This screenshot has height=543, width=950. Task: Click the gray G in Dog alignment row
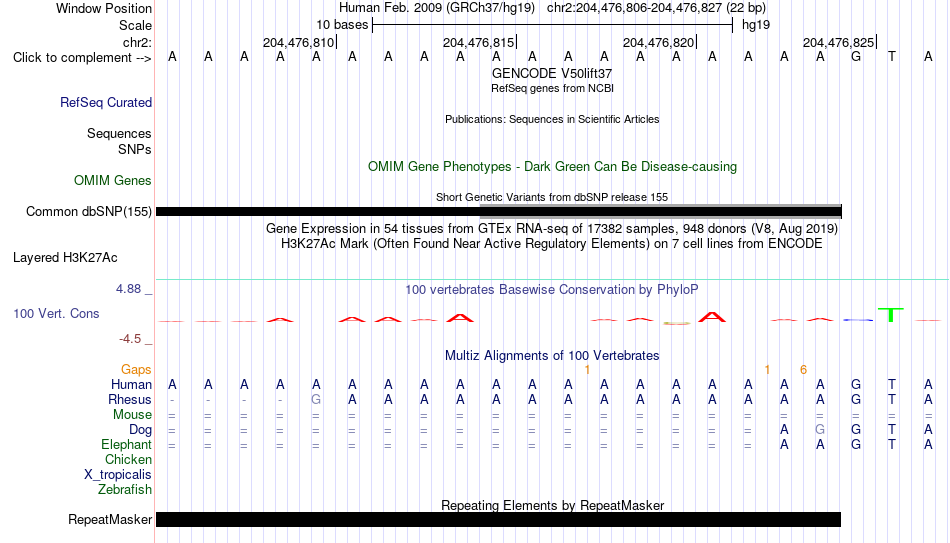[820, 430]
